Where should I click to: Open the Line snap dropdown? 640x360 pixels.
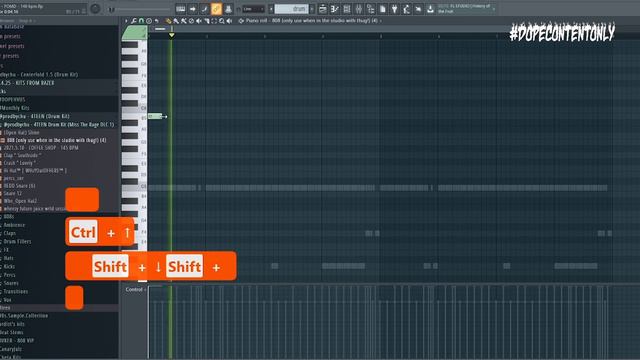coord(253,9)
